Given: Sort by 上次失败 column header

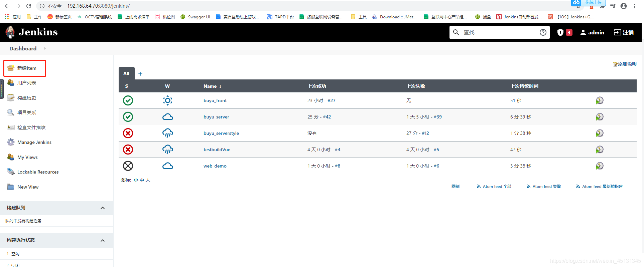Looking at the screenshot, I should click(x=416, y=86).
